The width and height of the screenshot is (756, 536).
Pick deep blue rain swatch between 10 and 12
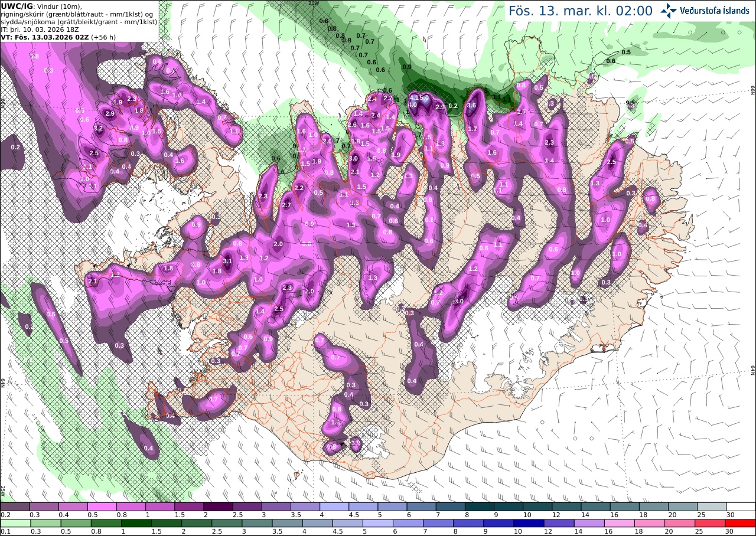[x=528, y=523]
